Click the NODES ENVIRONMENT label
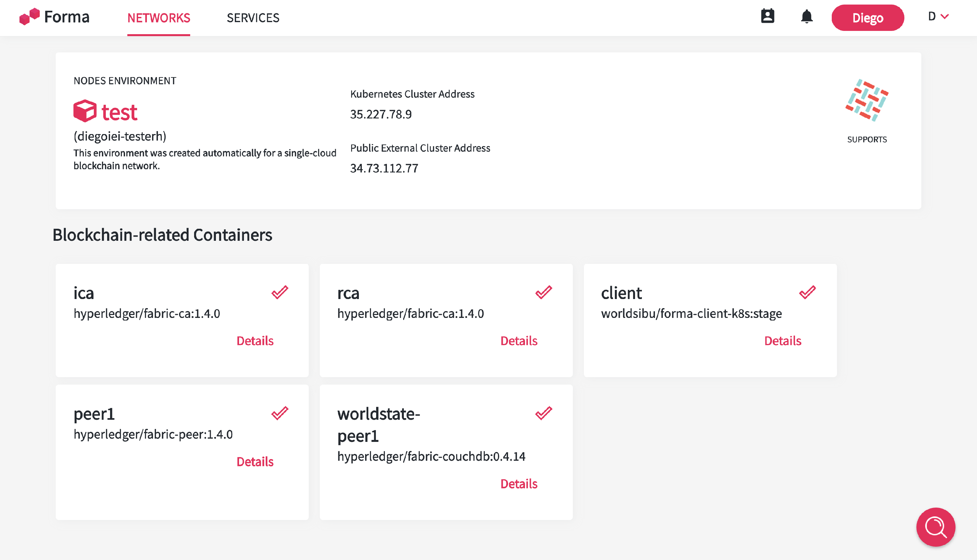 pos(125,81)
